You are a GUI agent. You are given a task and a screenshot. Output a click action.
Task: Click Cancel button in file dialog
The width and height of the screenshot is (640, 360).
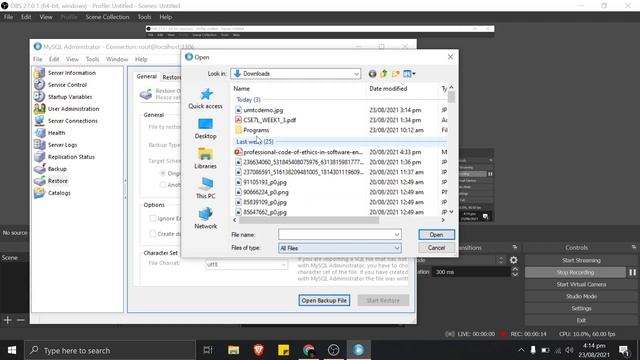click(x=436, y=248)
